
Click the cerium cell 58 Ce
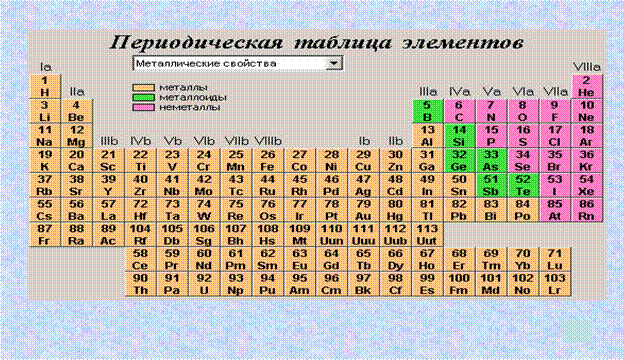click(140, 259)
